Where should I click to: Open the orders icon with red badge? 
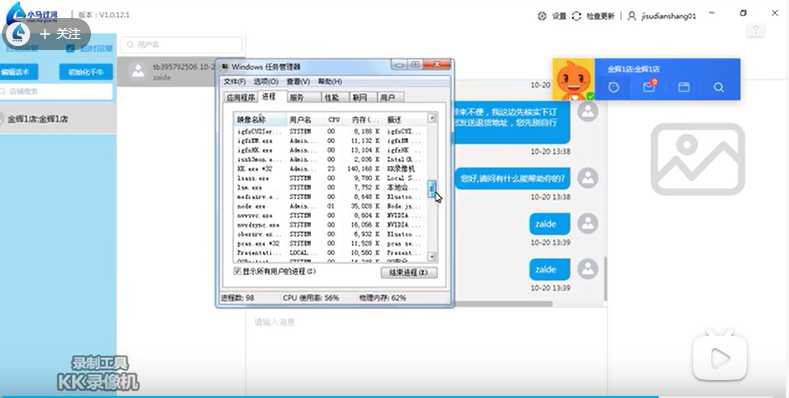click(x=649, y=87)
